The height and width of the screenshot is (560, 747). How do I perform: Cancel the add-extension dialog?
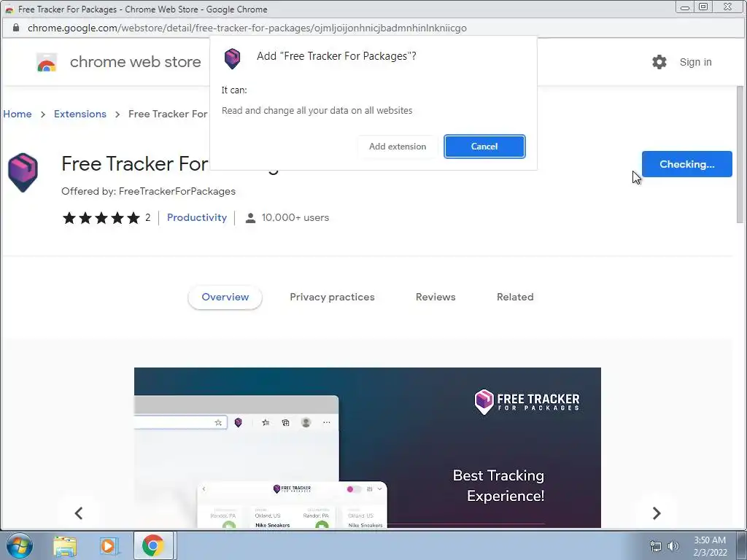click(x=484, y=146)
